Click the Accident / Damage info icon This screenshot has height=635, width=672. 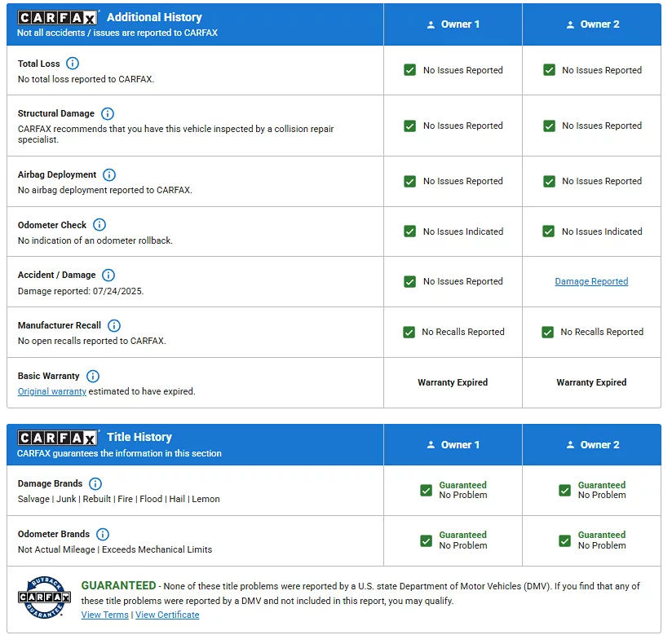(108, 276)
